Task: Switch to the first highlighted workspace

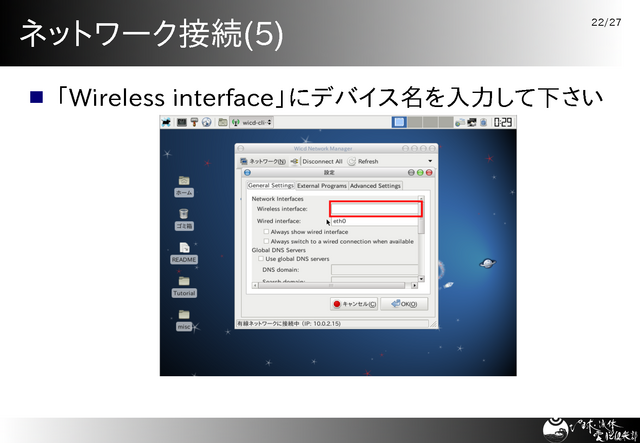Action: (x=399, y=122)
